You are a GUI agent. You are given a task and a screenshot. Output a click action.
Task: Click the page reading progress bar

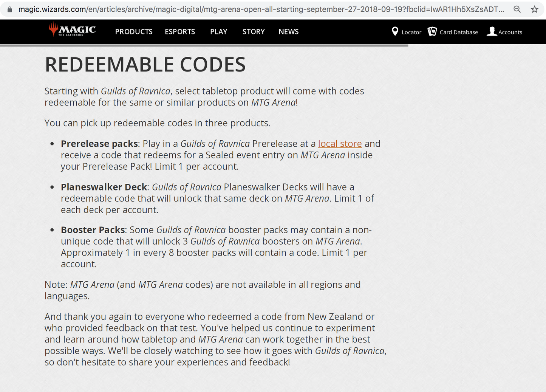click(204, 45)
